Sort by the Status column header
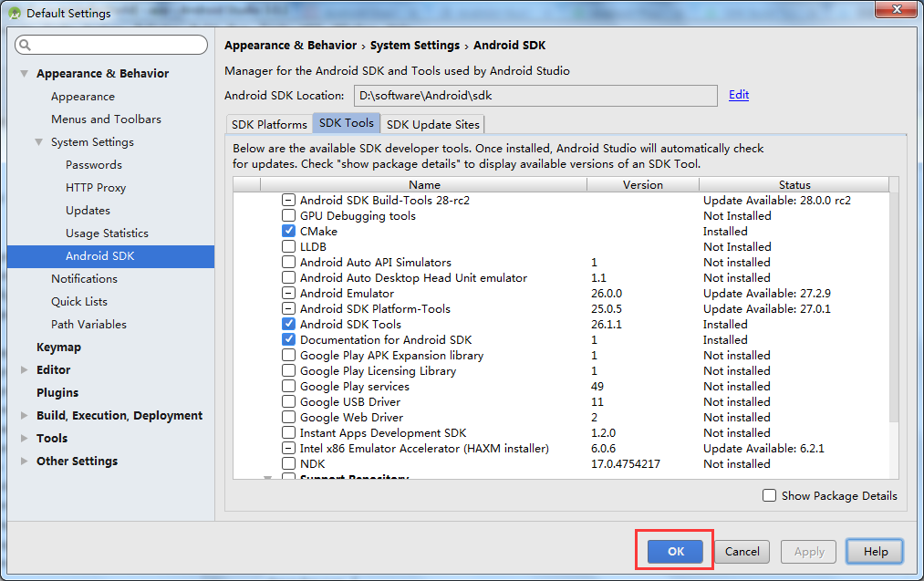Viewport: 924px width, 581px height. pyautogui.click(x=794, y=184)
